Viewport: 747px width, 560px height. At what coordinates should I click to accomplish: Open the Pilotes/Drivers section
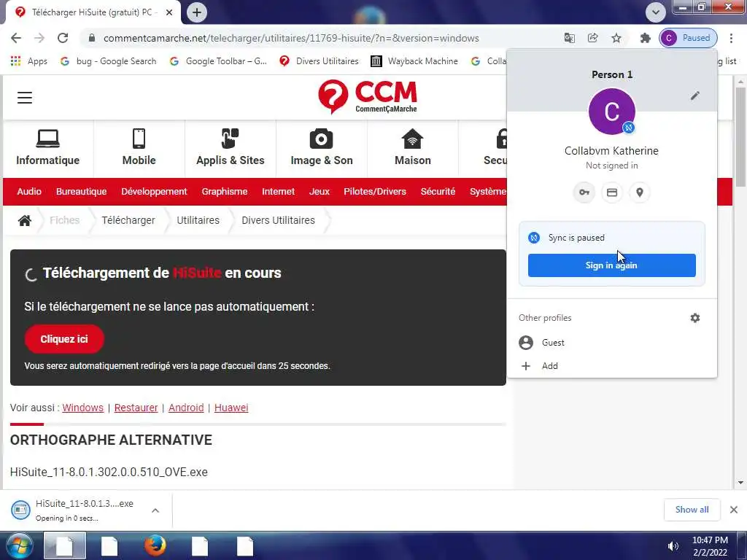coord(375,192)
